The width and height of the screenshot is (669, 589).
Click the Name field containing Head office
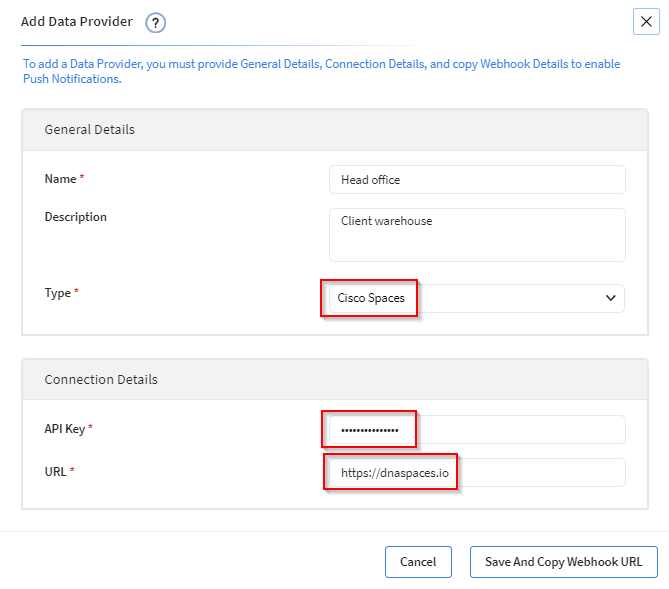click(477, 180)
